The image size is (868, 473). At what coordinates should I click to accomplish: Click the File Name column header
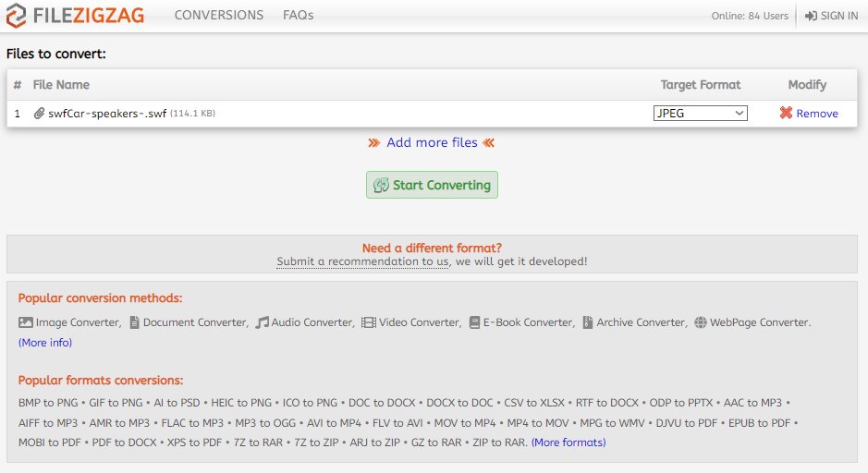point(61,85)
